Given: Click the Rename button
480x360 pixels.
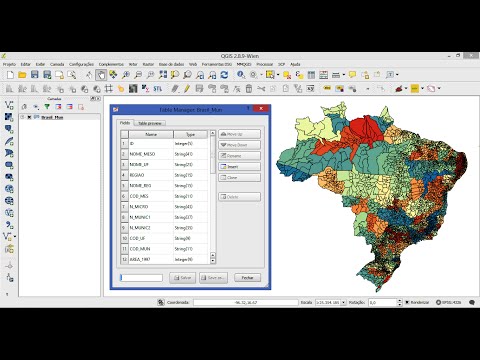Looking at the screenshot, I should click(239, 156).
